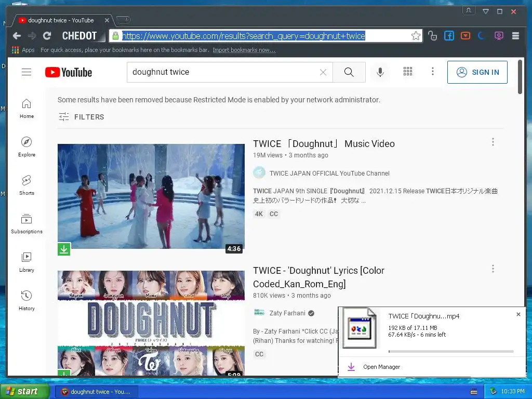Click the YouTube logo
Image resolution: width=532 pixels, height=399 pixels.
pos(69,72)
